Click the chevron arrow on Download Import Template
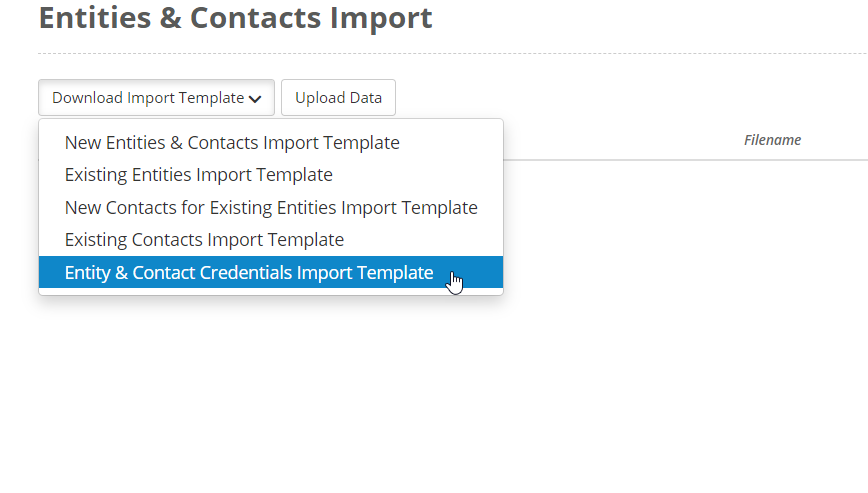868x493 pixels. click(x=255, y=99)
